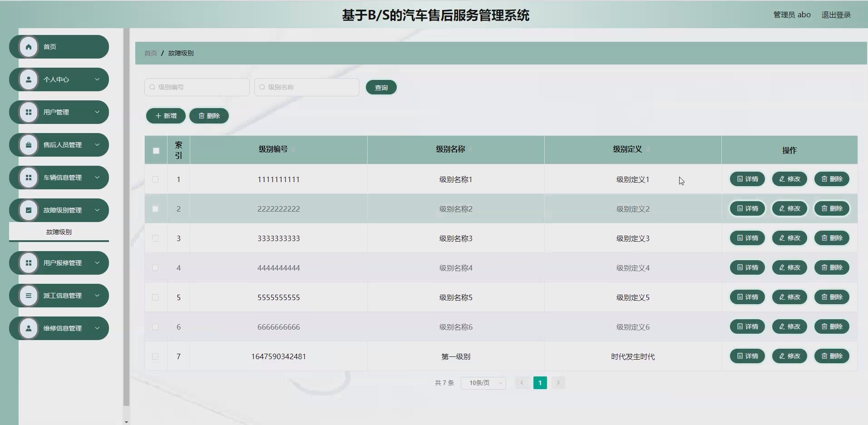Viewport: 868px width, 425px height.
Task: Click the batch 删除 button above table
Action: tap(209, 116)
